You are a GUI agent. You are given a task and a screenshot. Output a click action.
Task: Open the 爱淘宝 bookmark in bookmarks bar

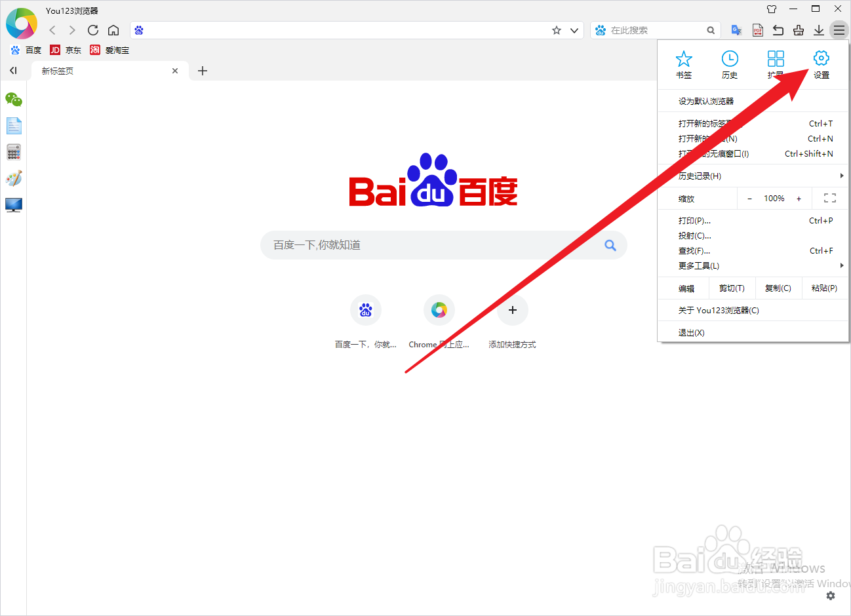(x=109, y=50)
